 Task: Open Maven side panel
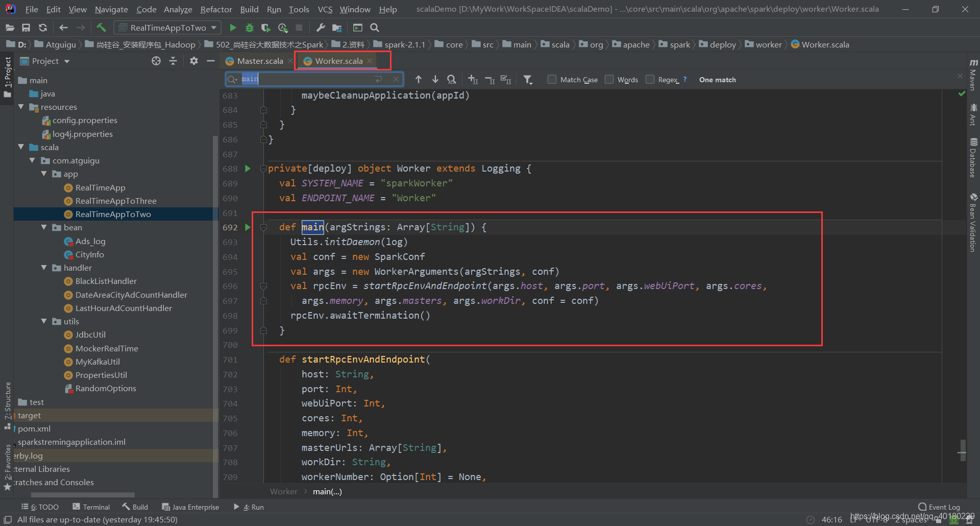coord(973,75)
